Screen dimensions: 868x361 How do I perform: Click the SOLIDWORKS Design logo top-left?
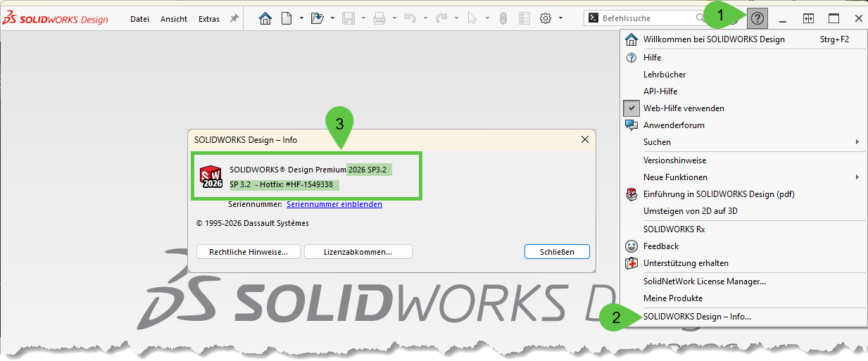pos(55,19)
